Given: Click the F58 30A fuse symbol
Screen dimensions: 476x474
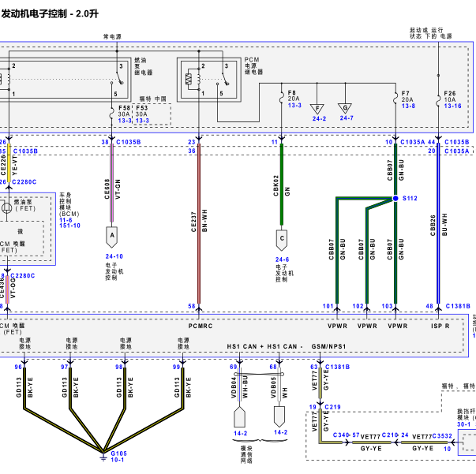Looking at the screenshot, I should pos(112,113).
